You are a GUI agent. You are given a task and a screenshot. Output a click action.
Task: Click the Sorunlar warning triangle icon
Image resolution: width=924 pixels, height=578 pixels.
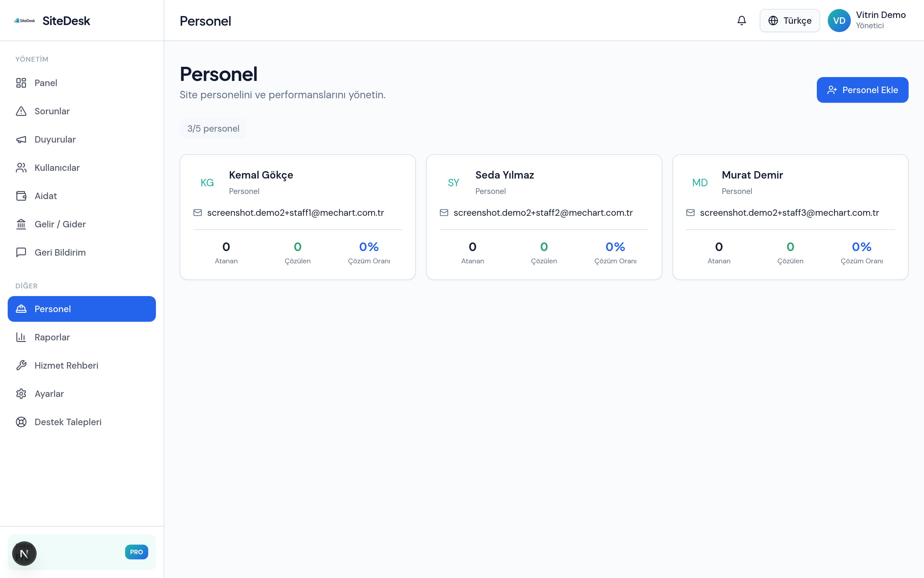21,111
